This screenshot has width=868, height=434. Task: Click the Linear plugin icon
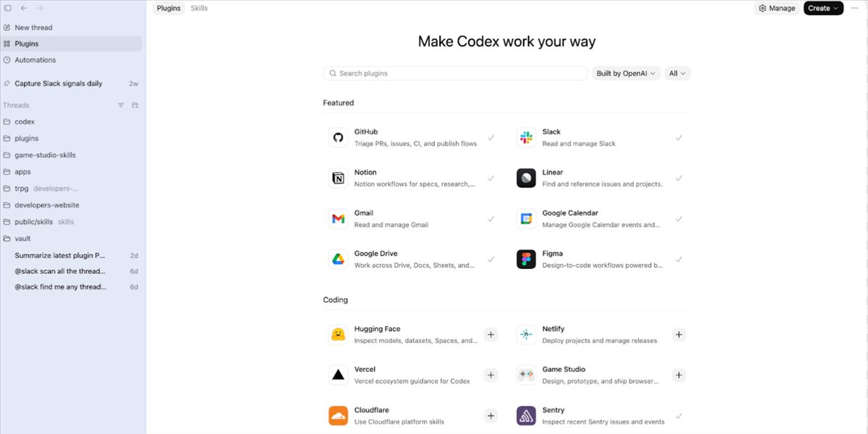pyautogui.click(x=526, y=178)
